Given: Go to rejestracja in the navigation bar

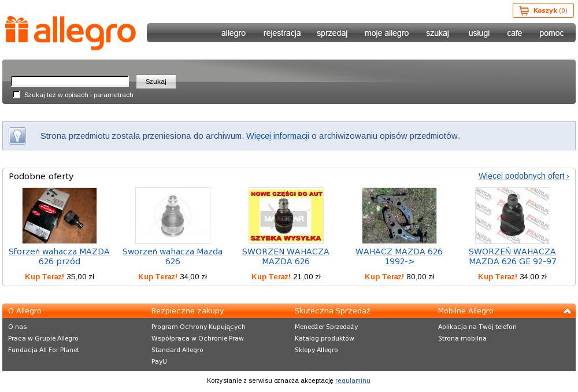Looking at the screenshot, I should point(282,33).
